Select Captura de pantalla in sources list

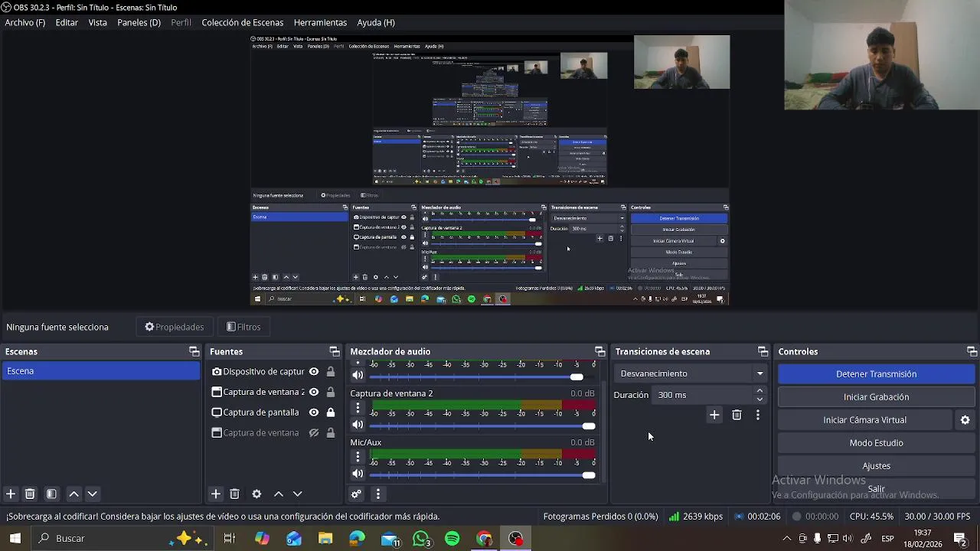[x=261, y=412]
